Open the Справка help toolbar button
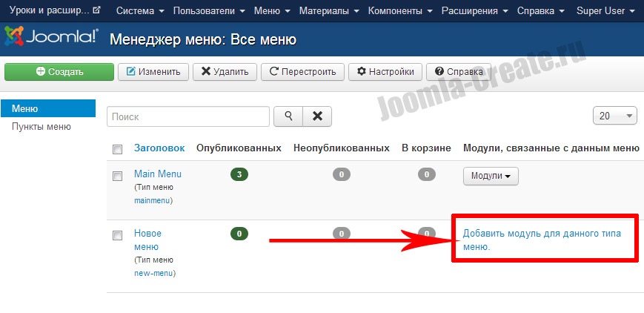Screen dimensions: 644x313 click(x=459, y=72)
